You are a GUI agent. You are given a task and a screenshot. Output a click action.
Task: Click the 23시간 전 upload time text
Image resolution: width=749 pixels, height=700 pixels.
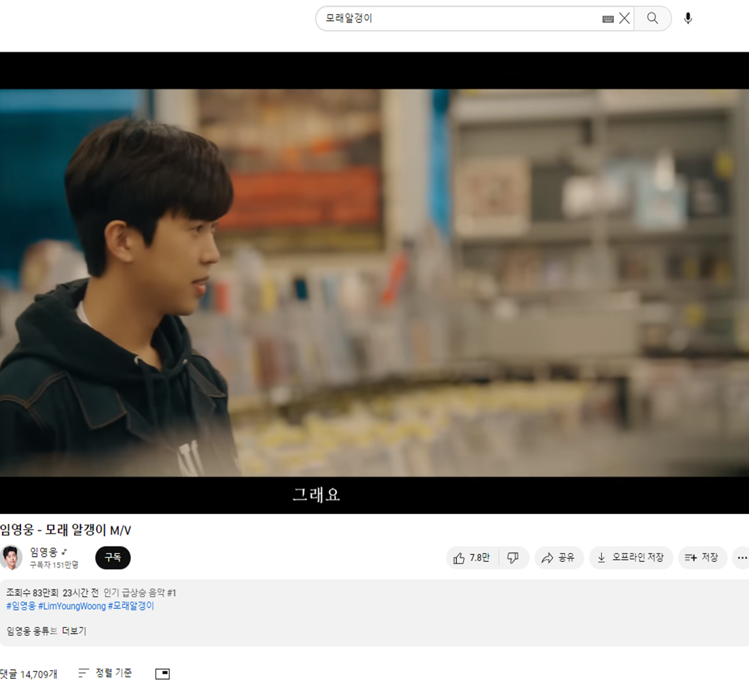point(81,593)
